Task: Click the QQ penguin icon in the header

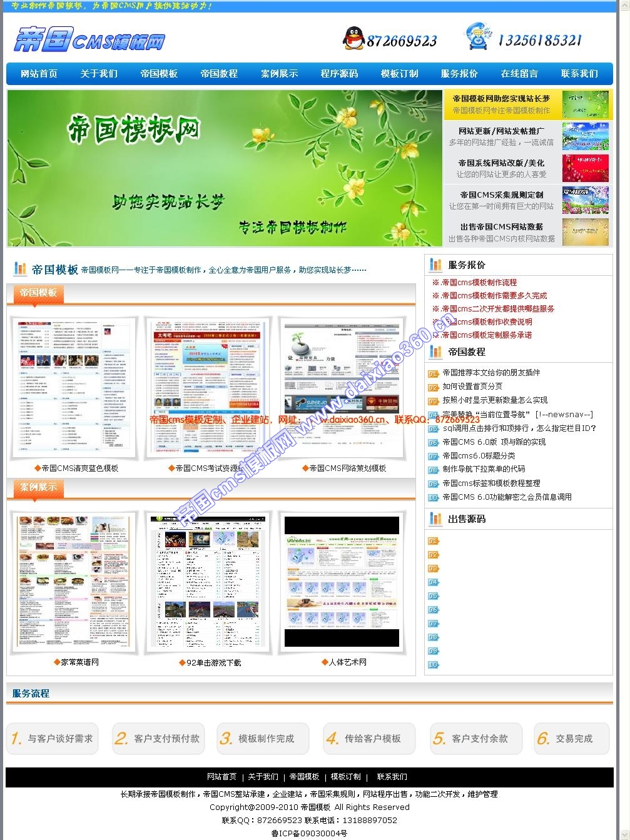Action: point(353,39)
